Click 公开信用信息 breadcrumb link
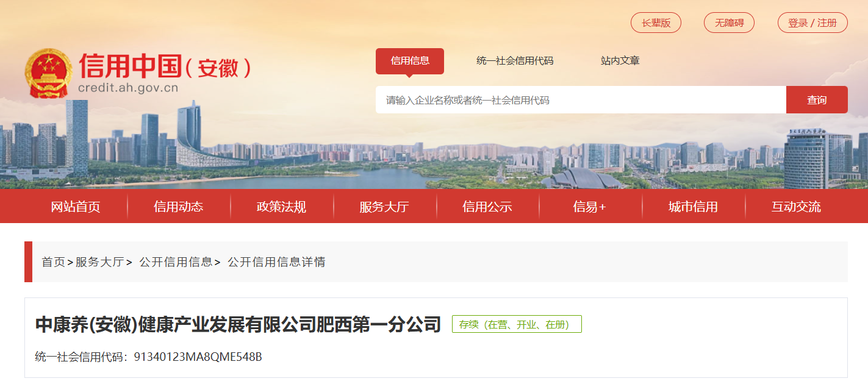The height and width of the screenshot is (384, 868). click(x=176, y=262)
